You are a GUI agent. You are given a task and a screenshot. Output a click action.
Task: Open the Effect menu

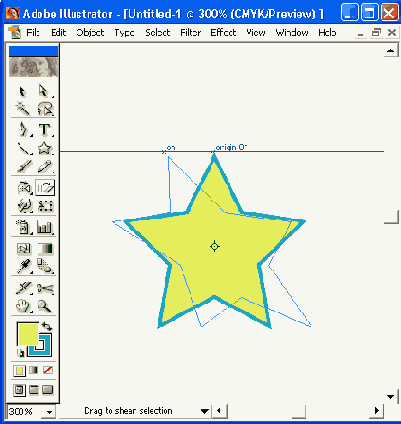(x=223, y=33)
